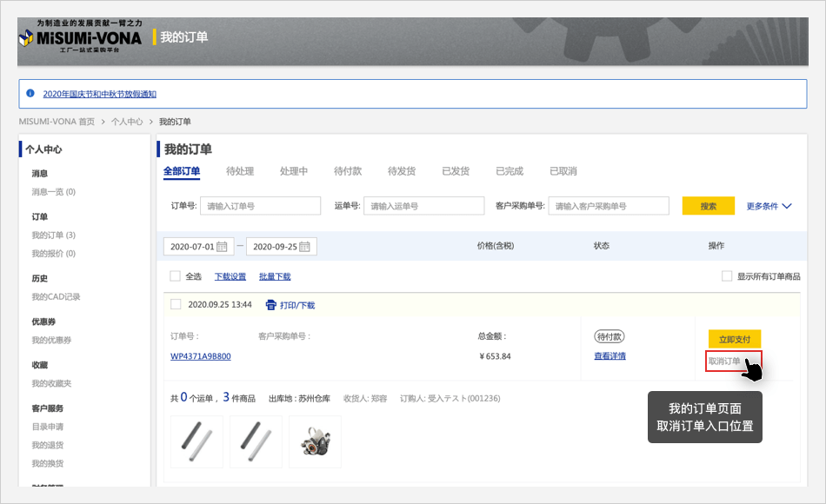Screen dimensions: 826x504
Task: Switch to the 待付款 tab
Action: [x=348, y=171]
